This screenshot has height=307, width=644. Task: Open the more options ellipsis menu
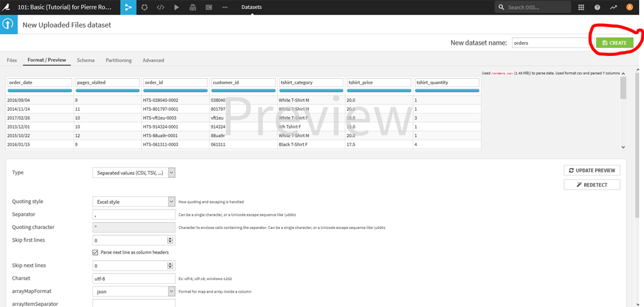click(x=225, y=8)
